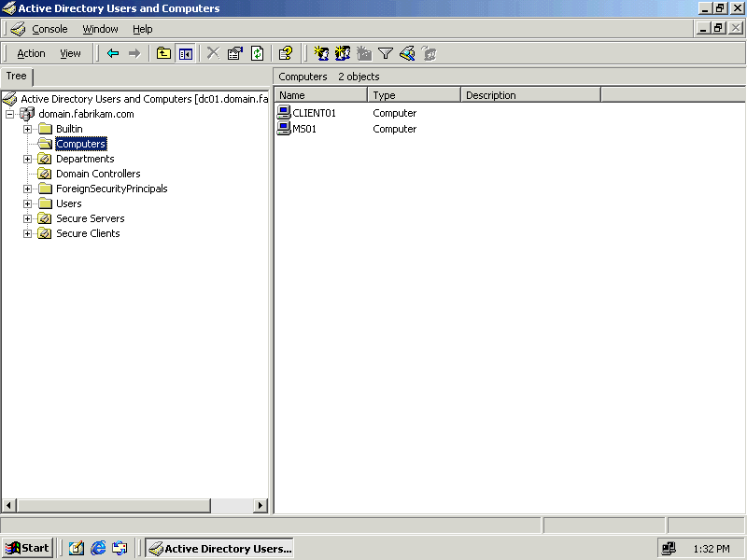Expand the Builtin tree node
Viewport: 747px width, 560px height.
[x=28, y=129]
